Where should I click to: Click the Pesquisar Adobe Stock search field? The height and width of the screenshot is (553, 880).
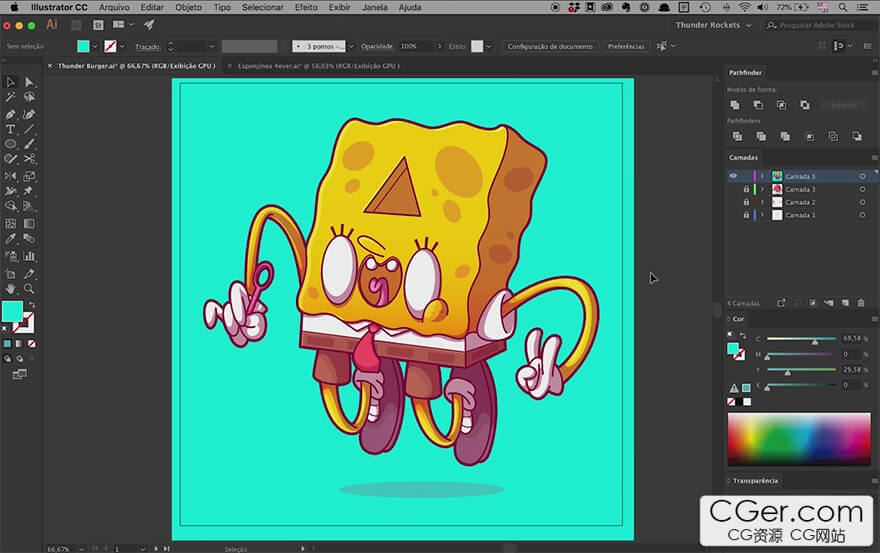[x=817, y=25]
